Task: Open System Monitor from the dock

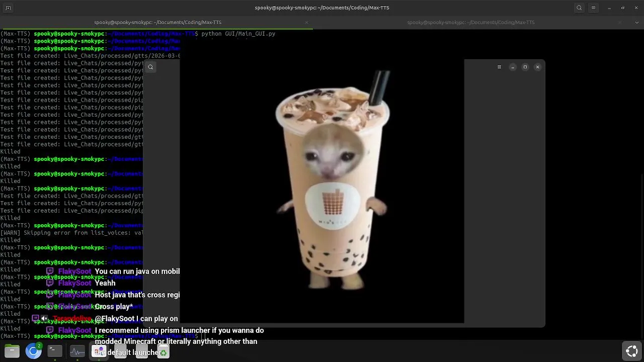Action: [x=77, y=351]
